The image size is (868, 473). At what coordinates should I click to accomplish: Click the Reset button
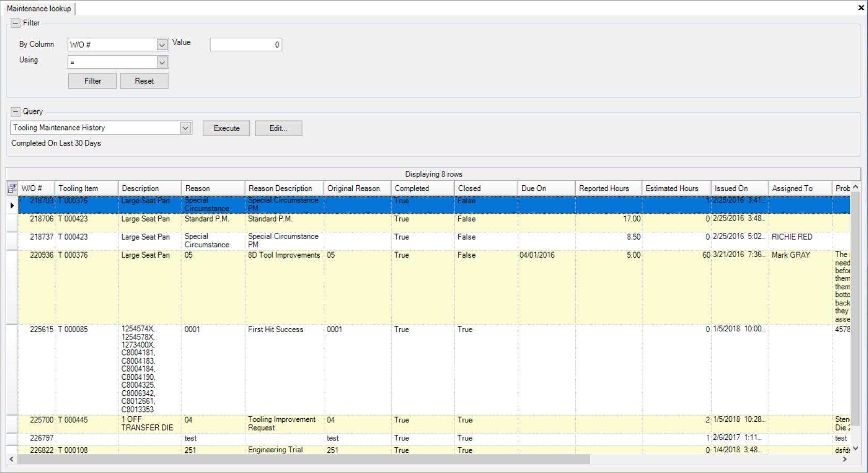tap(144, 81)
